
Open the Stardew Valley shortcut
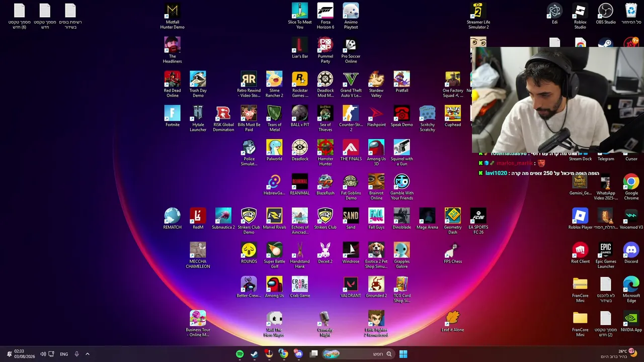click(376, 84)
